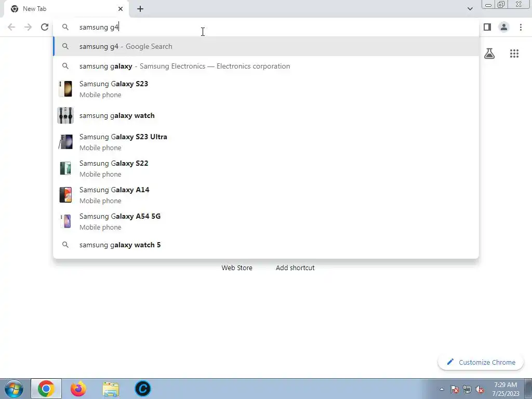The height and width of the screenshot is (399, 532).
Task: Click the Galaxy S23 phone thumbnail
Action: click(x=65, y=89)
